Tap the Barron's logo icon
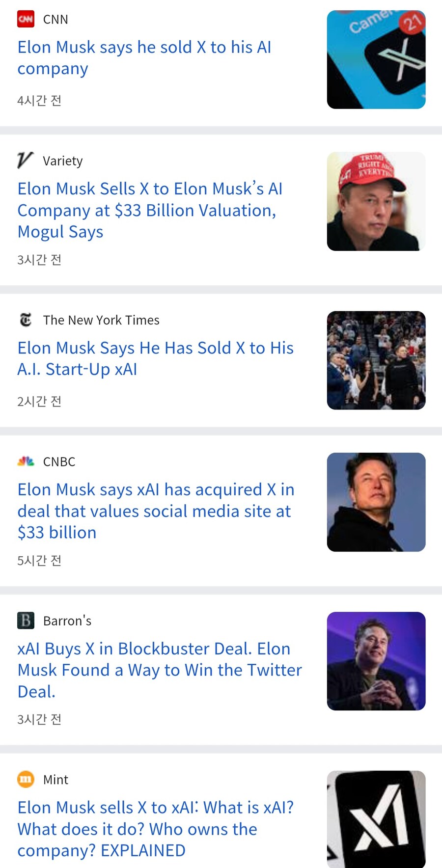This screenshot has width=442, height=868. pos(26,621)
